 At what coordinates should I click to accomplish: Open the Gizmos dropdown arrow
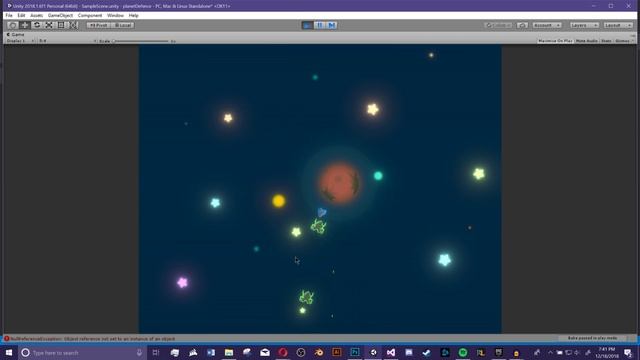pos(633,41)
